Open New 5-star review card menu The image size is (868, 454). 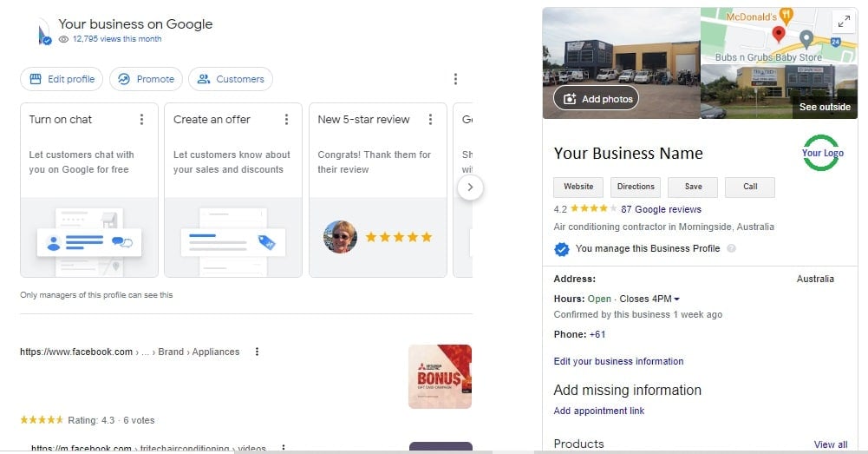pyautogui.click(x=430, y=119)
